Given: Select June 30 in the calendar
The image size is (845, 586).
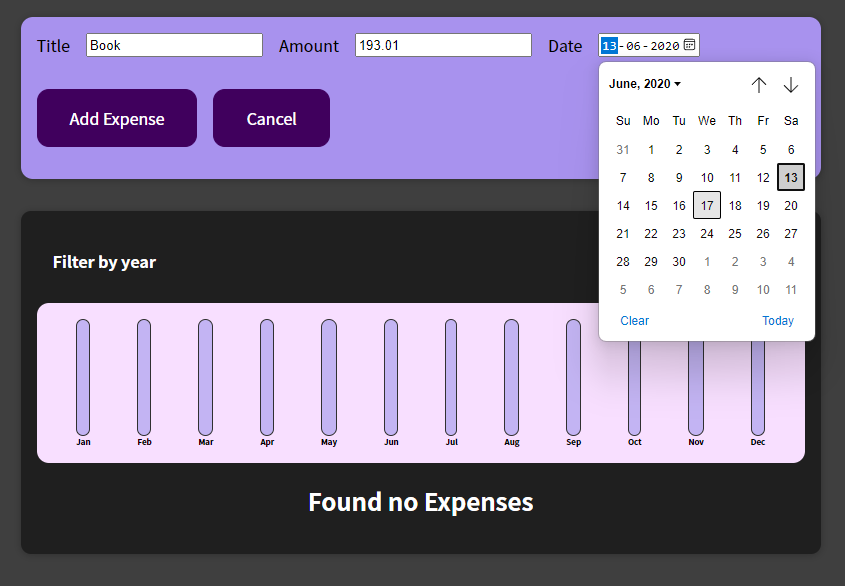Looking at the screenshot, I should [679, 261].
